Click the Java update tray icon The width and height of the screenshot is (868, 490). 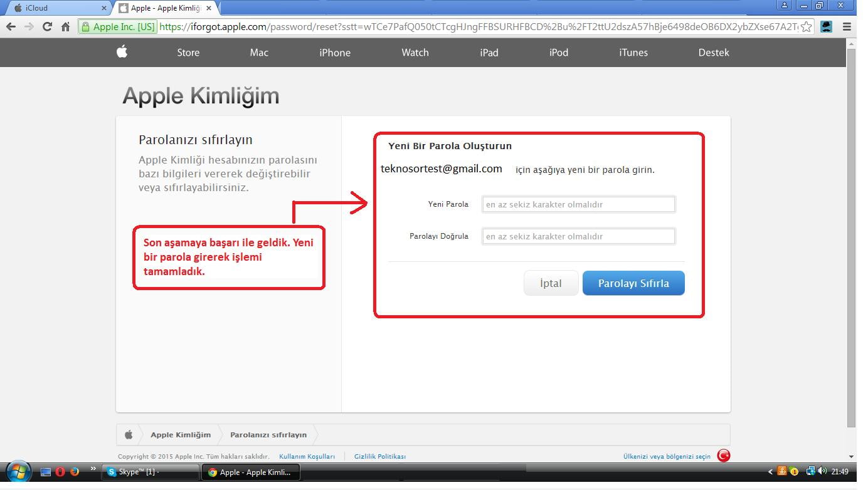coord(782,471)
